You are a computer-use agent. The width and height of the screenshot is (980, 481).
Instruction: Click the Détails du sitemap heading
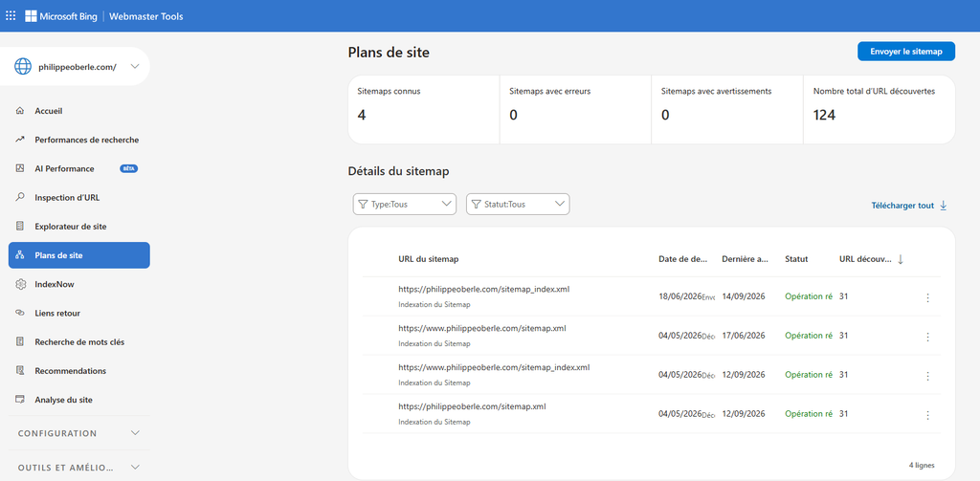(x=398, y=171)
